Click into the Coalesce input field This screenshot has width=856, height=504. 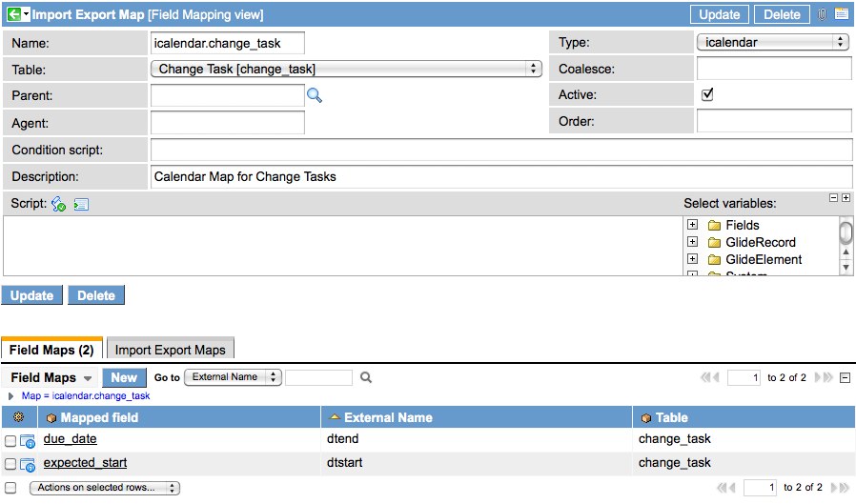(773, 69)
